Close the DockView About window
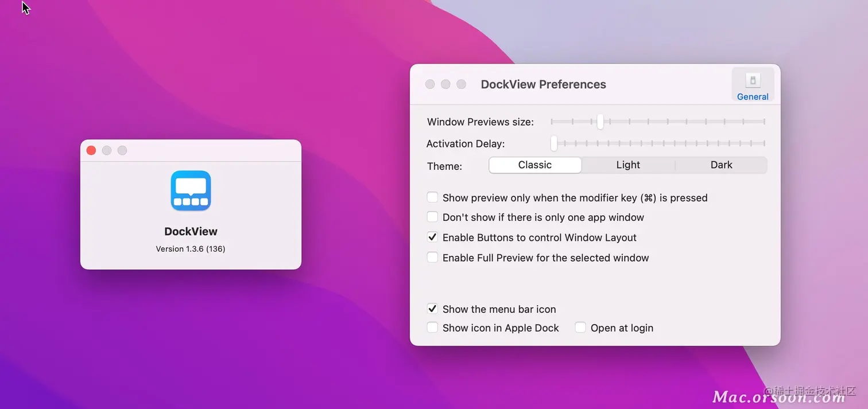868x409 pixels. coord(91,150)
